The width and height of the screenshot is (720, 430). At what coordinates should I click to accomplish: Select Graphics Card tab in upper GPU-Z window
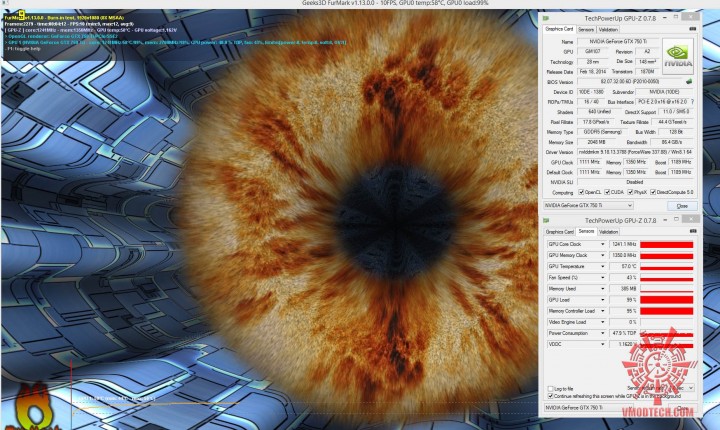[x=559, y=29]
